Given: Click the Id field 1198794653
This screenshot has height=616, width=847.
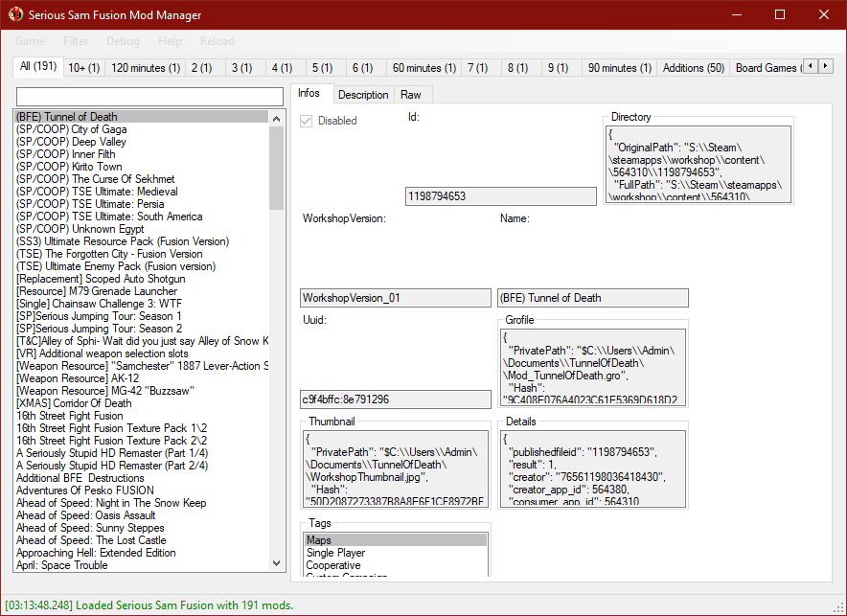Looking at the screenshot, I should pyautogui.click(x=501, y=196).
